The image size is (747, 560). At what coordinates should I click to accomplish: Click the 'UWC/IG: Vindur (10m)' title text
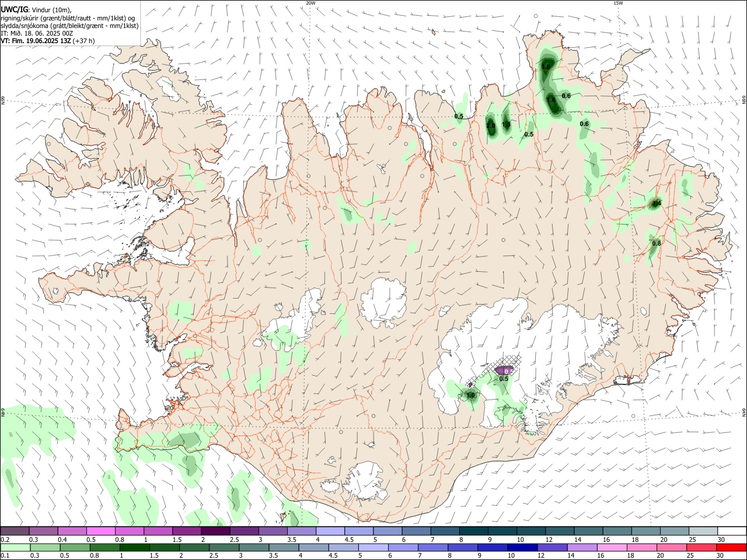36,9
